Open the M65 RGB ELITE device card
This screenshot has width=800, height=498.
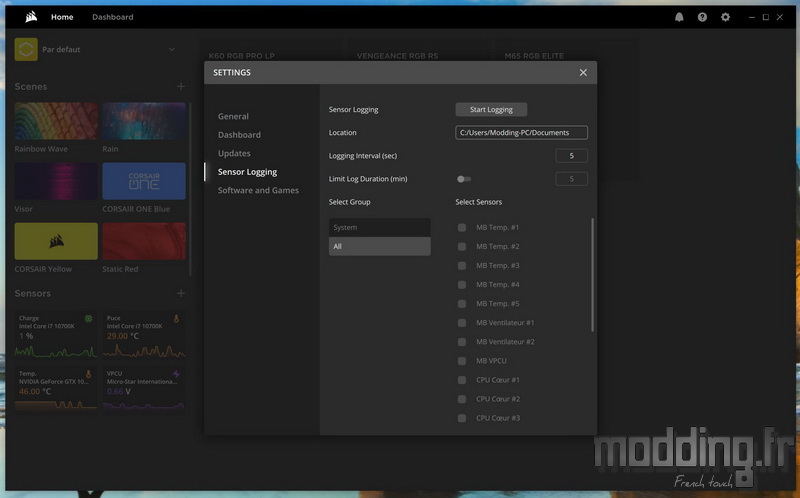534,56
